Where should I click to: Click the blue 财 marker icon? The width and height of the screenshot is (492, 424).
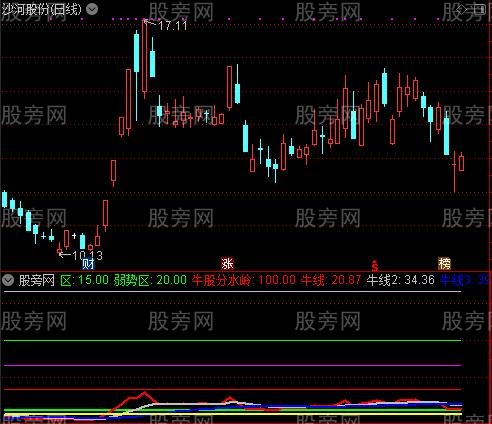point(88,264)
